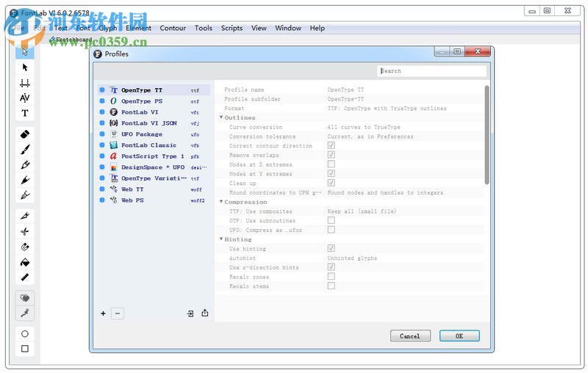Select the FontLab Classic profile
The image size is (588, 373).
click(x=154, y=145)
